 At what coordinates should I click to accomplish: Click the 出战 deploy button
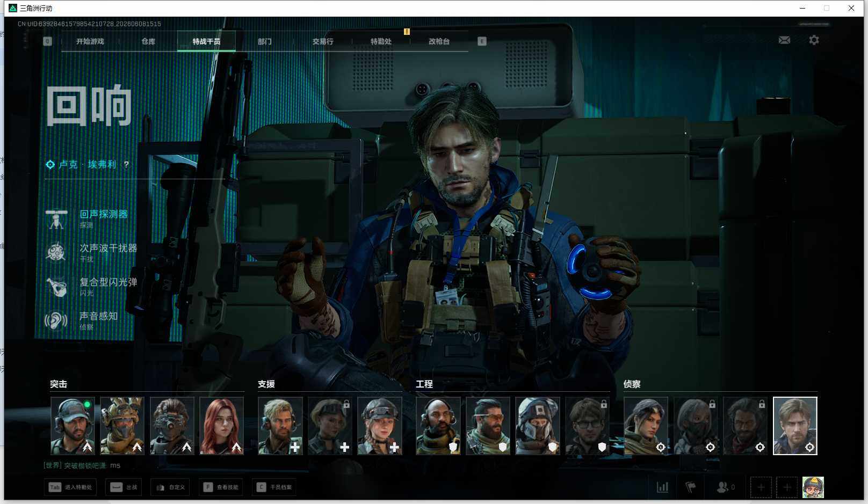[x=124, y=487]
